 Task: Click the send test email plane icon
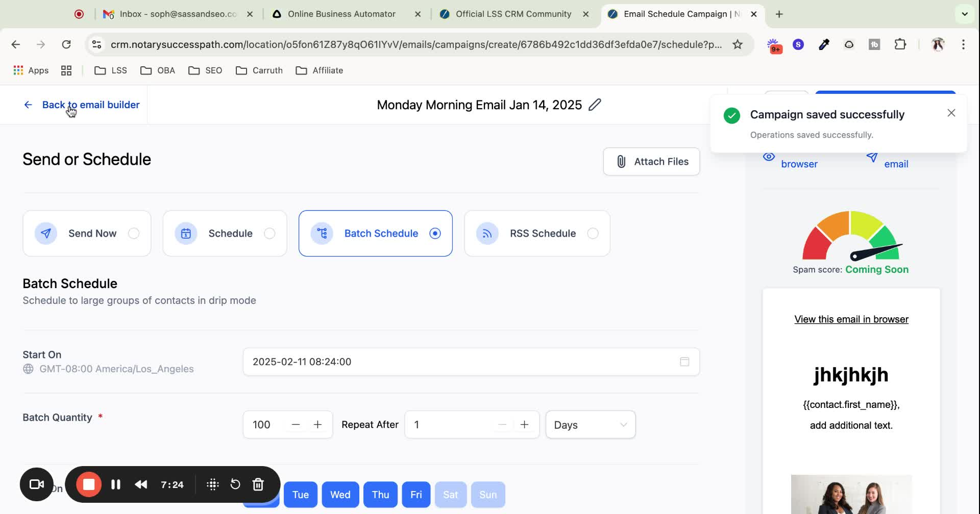coord(872,157)
